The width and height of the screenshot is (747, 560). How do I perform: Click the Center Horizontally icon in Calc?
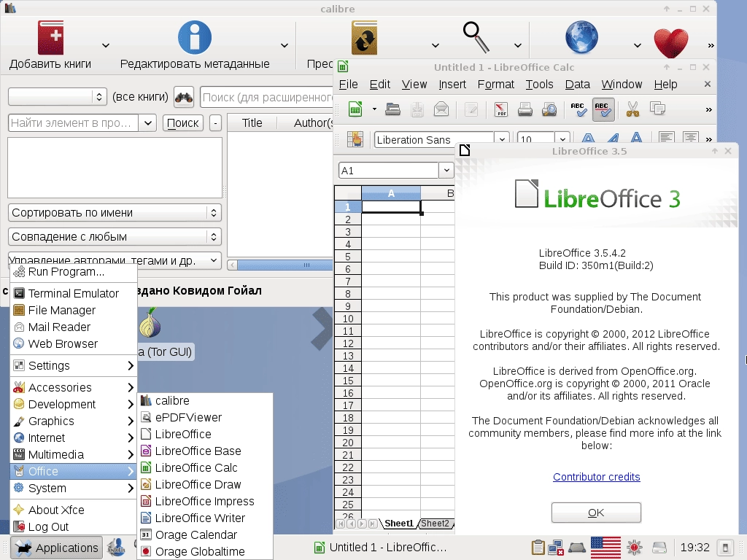tap(691, 138)
